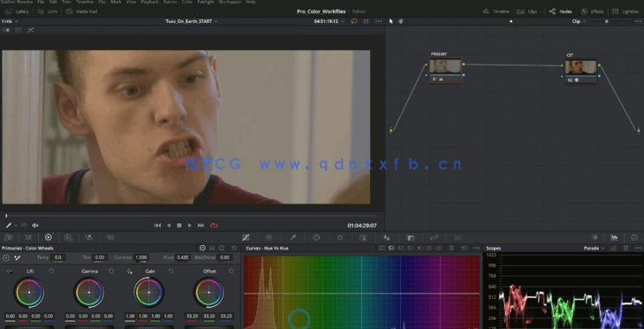Open the Color Wheels palette
Screen dimensions: 644x329
pyautogui.click(x=49, y=237)
